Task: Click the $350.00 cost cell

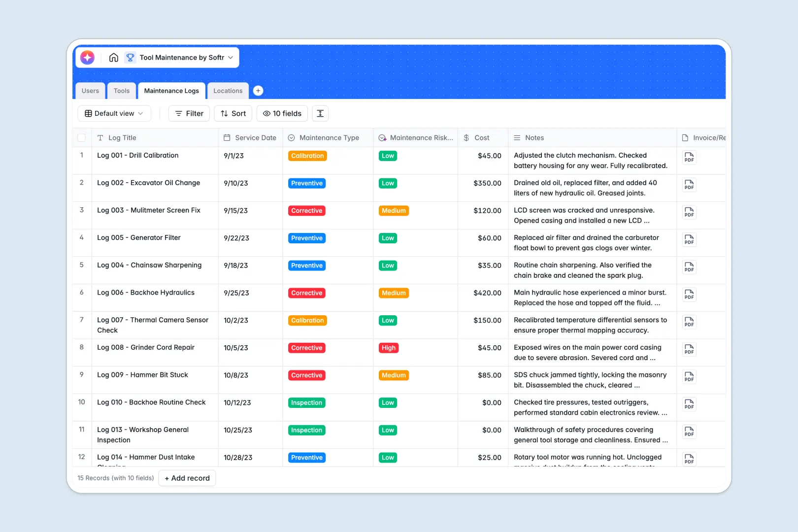Action: (x=483, y=188)
